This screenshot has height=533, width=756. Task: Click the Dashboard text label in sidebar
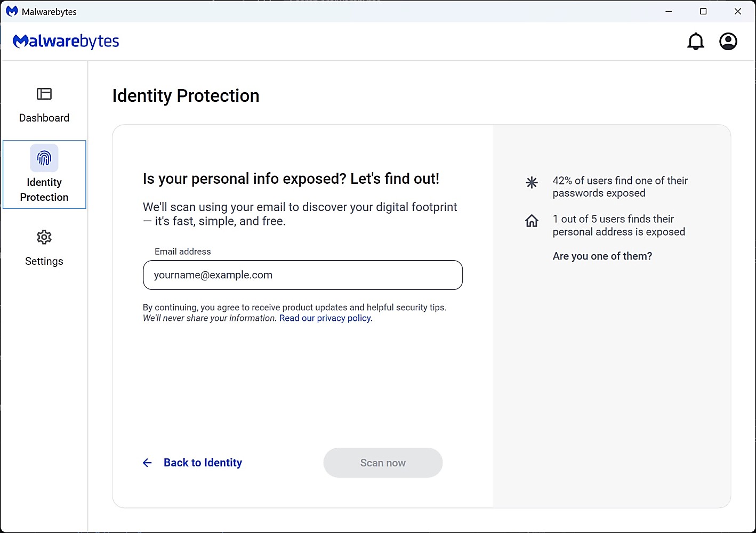pos(44,118)
